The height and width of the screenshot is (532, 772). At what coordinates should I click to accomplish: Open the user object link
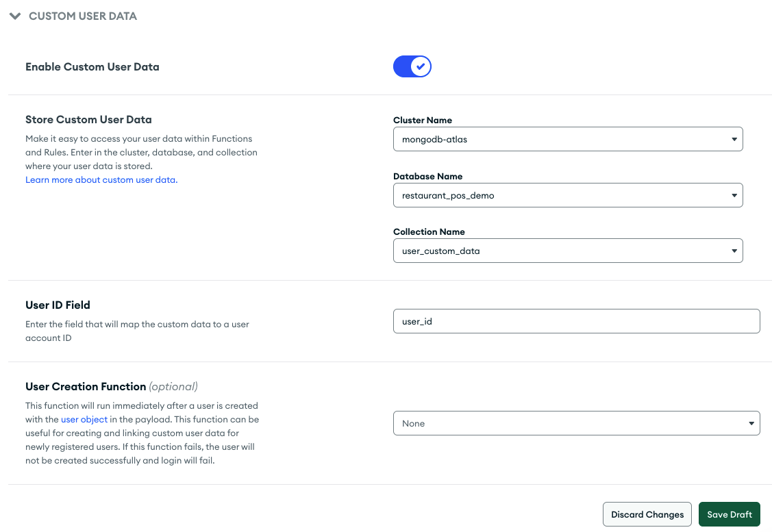point(84,419)
